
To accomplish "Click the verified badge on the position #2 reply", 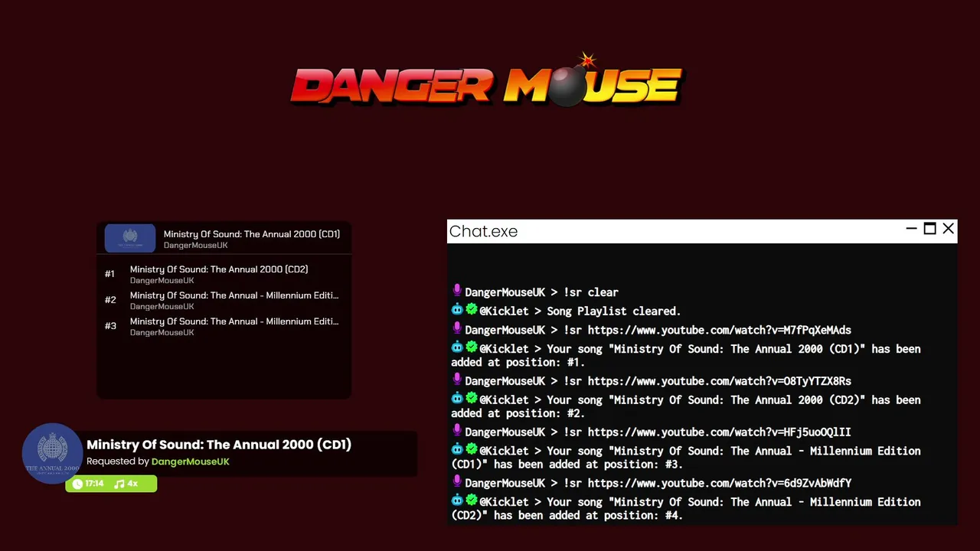I will coord(472,399).
